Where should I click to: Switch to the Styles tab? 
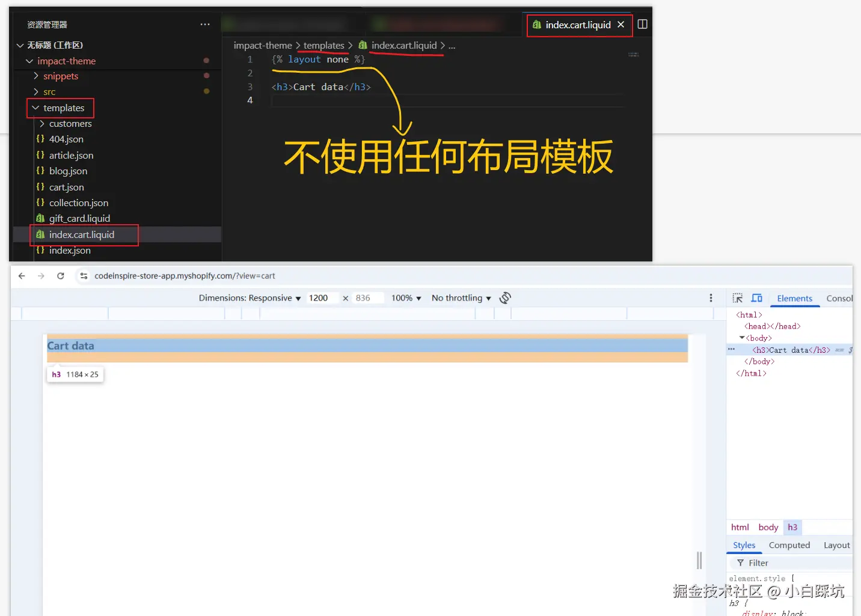point(744,545)
